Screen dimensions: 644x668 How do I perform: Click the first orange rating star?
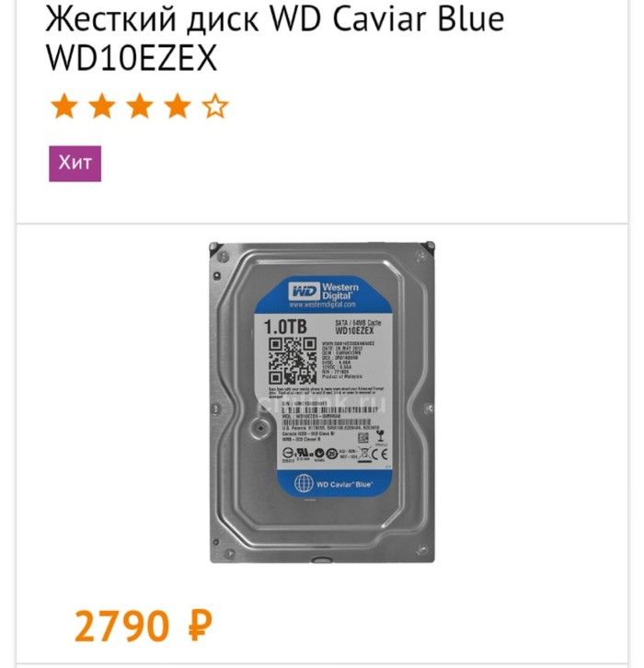coord(64,106)
